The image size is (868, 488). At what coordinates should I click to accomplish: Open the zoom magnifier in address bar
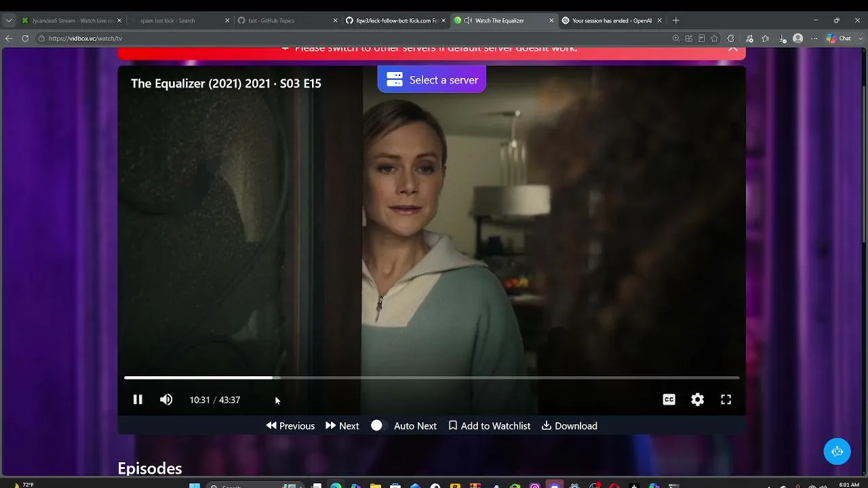coord(675,39)
